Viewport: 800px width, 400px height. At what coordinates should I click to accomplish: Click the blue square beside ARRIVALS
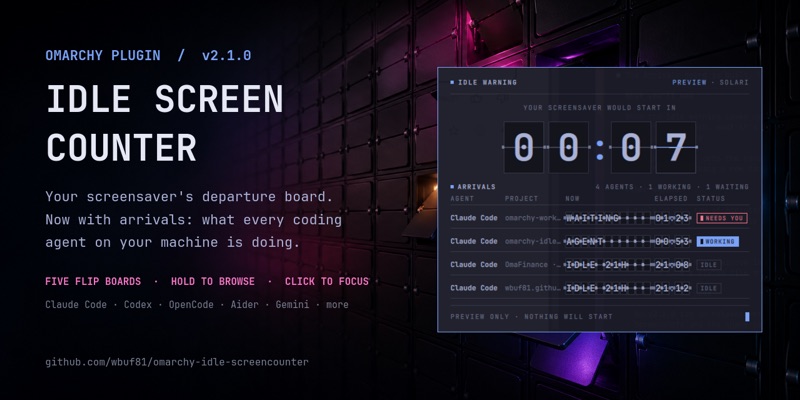[452, 187]
